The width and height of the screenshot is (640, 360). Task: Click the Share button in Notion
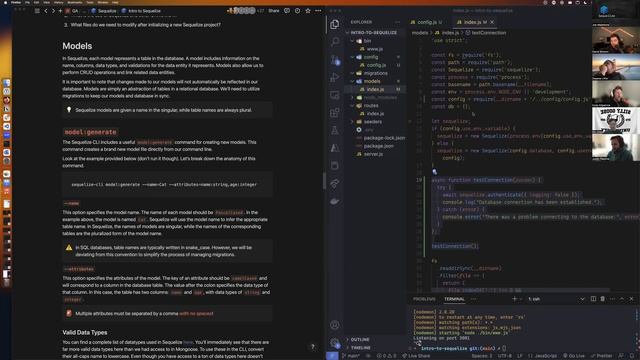coord(273,11)
